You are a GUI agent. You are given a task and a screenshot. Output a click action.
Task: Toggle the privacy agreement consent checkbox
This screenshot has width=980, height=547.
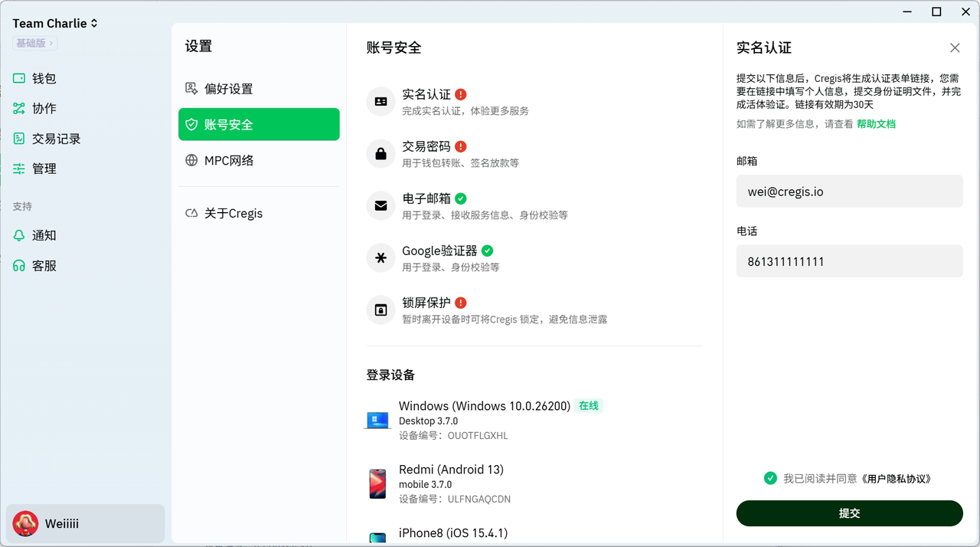770,478
